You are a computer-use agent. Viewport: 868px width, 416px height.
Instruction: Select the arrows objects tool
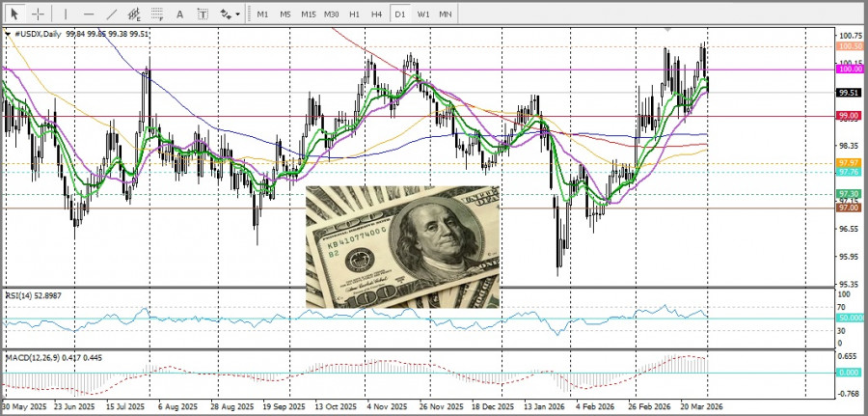tap(226, 14)
